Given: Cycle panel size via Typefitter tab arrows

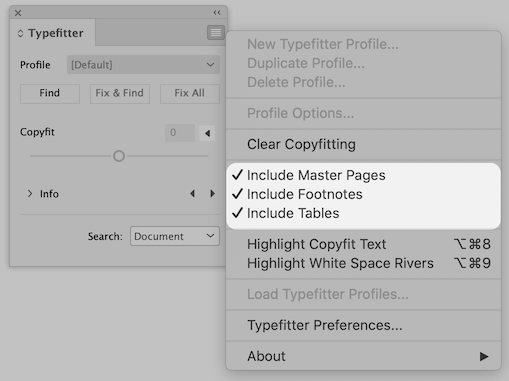Looking at the screenshot, I should [x=20, y=33].
